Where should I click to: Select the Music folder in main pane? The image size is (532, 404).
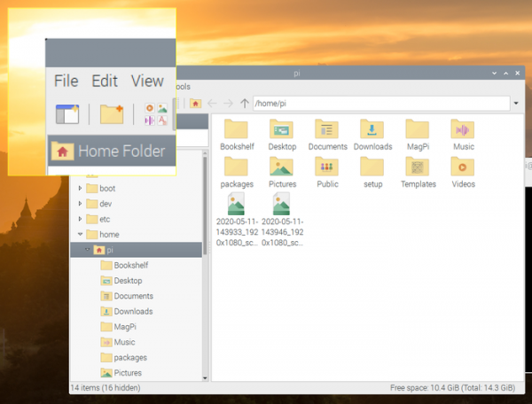point(463,129)
